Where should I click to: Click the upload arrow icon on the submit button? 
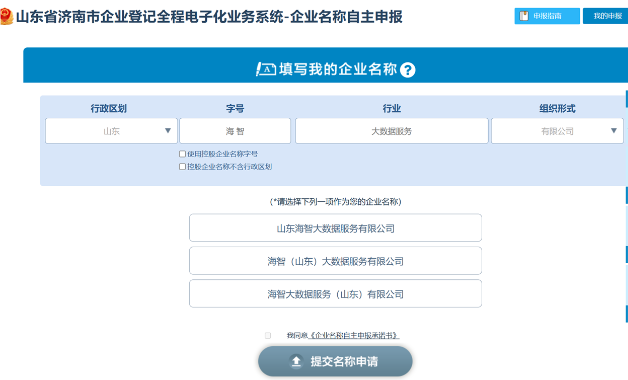coord(296,362)
